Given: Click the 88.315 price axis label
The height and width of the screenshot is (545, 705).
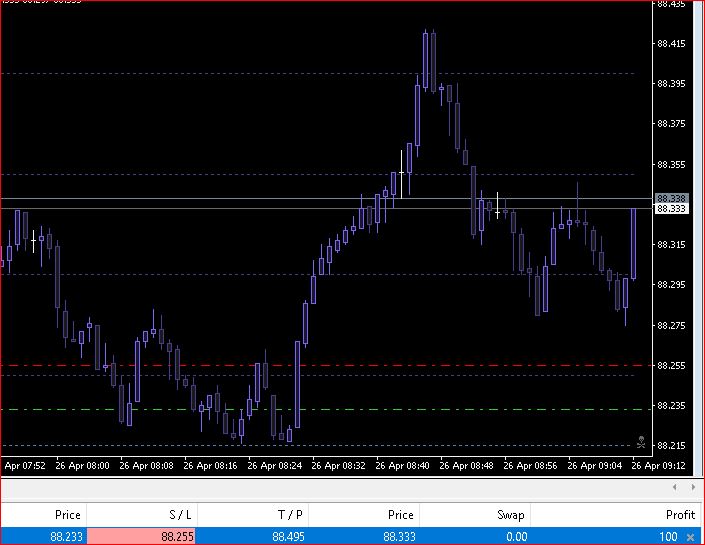Looking at the screenshot, I should 672,245.
